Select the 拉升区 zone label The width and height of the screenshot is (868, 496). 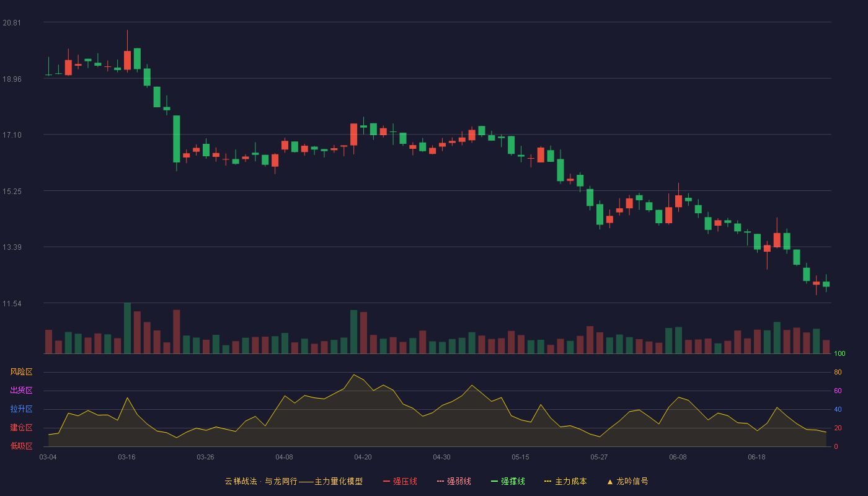21,409
